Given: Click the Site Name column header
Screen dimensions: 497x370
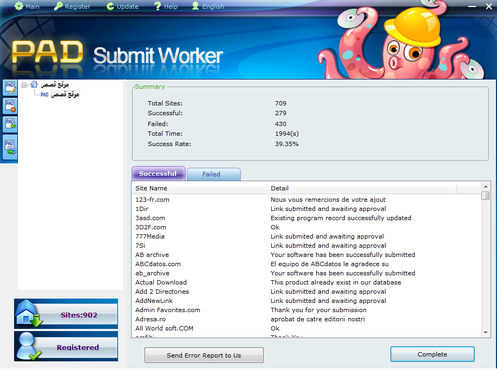Looking at the screenshot, I should 200,188.
